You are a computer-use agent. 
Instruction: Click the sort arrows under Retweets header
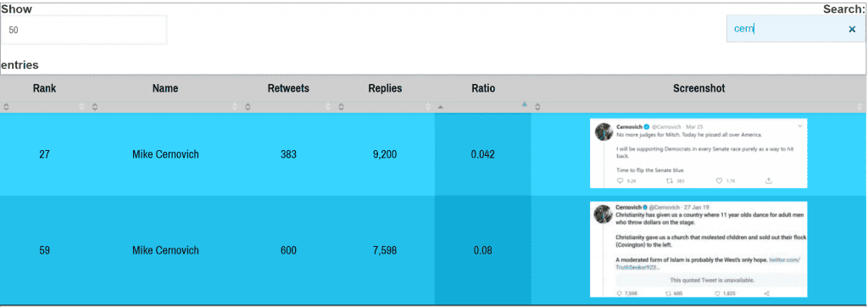coord(248,106)
